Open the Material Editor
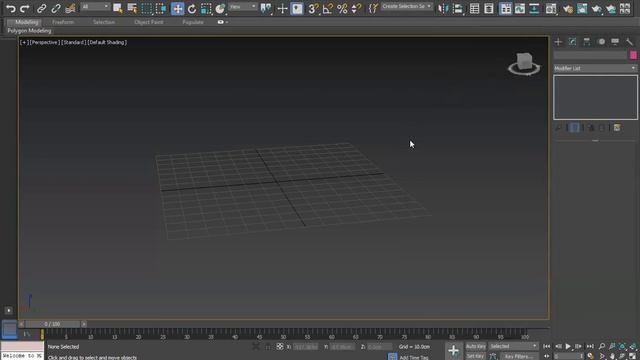The image size is (640, 360). 551,8
